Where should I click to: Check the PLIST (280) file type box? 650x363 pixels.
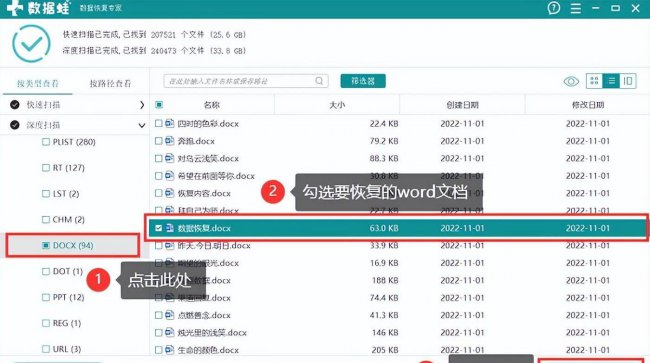46,142
